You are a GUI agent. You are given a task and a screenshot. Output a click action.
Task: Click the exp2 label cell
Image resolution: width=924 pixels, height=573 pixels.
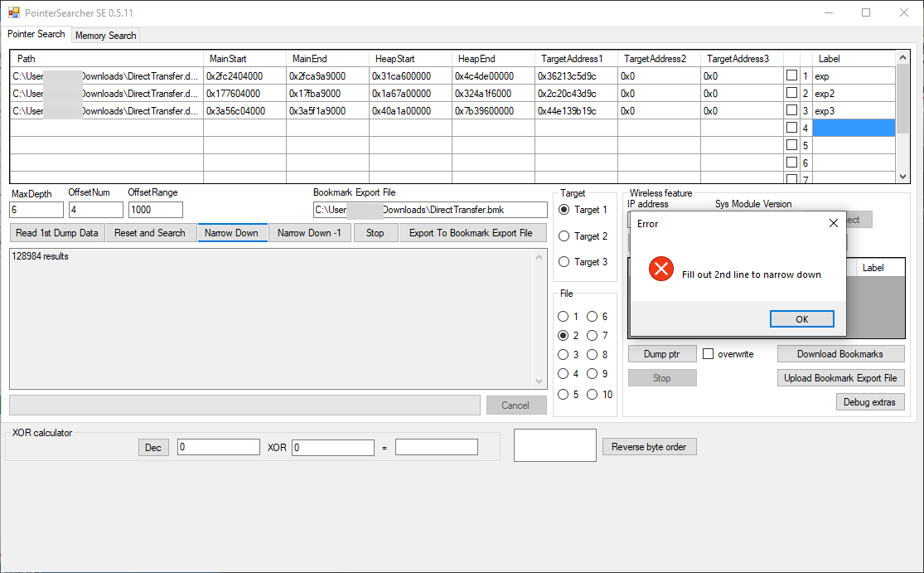(854, 93)
